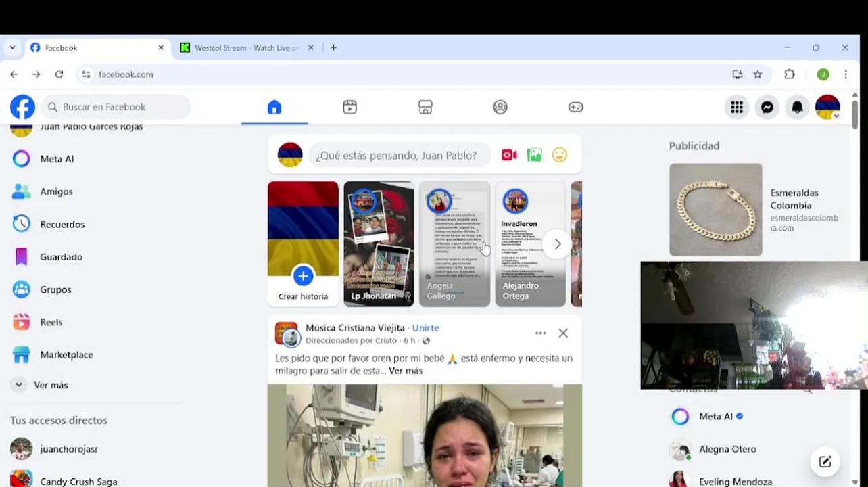
Task: Click the install app icon in address bar
Action: click(x=738, y=74)
